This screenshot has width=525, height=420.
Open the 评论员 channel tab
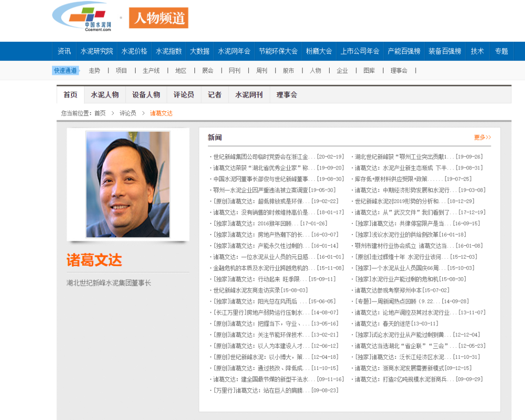pos(184,95)
